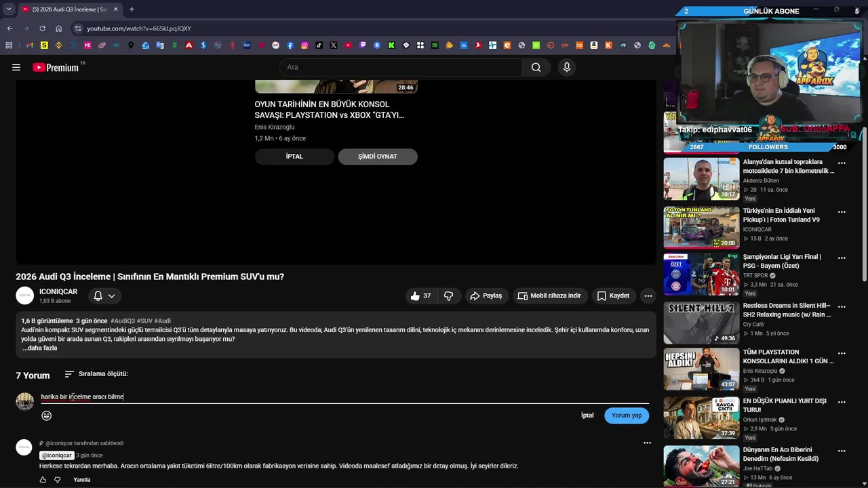Open options for Restless Dreams Silent Hill video
Image resolution: width=868 pixels, height=488 pixels.
[x=842, y=307]
